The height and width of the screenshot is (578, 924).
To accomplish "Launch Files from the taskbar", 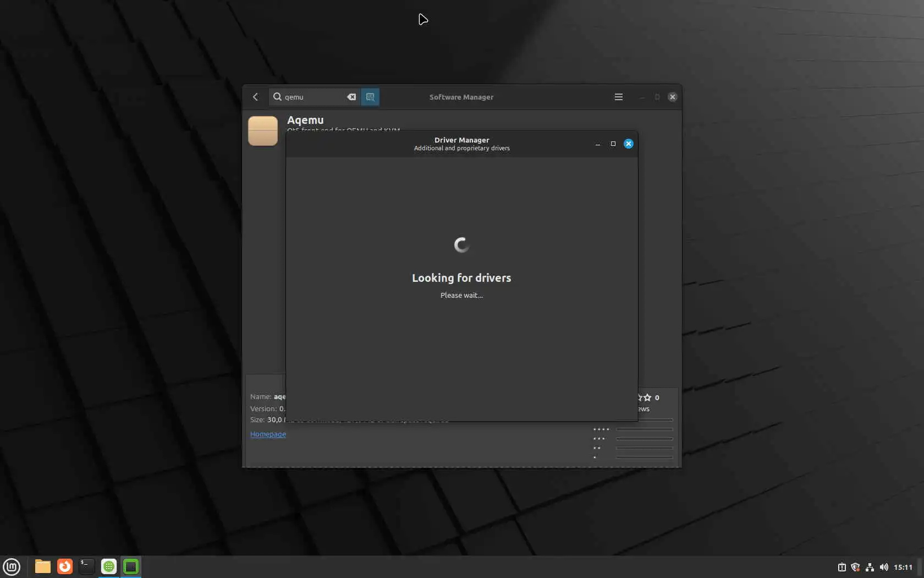I will point(43,566).
